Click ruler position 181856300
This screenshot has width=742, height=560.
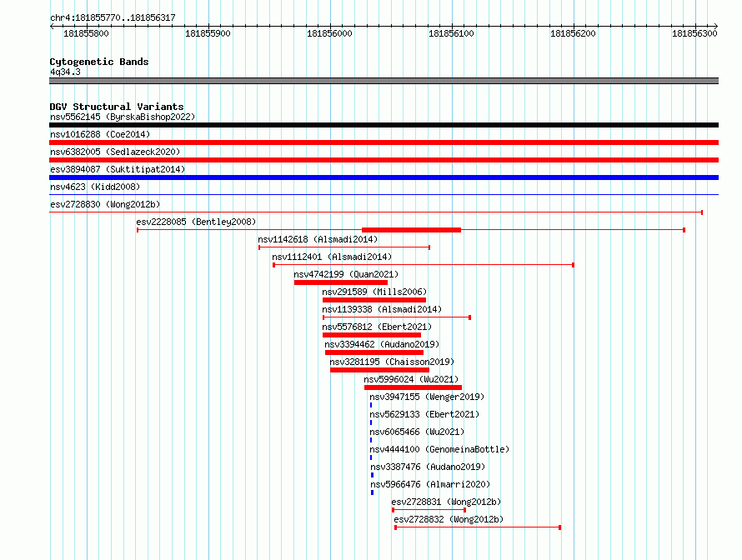coord(694,33)
